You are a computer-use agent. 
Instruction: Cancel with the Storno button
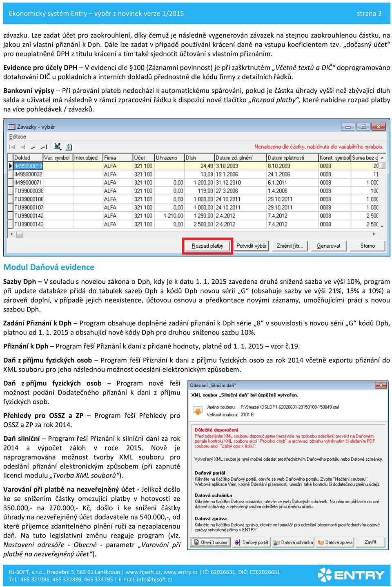(x=367, y=246)
